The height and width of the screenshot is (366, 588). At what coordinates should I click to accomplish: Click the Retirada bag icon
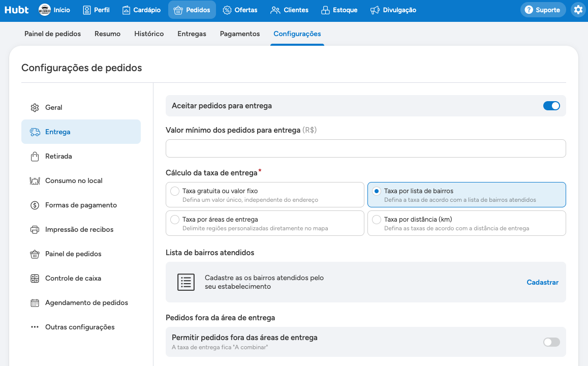coord(35,157)
